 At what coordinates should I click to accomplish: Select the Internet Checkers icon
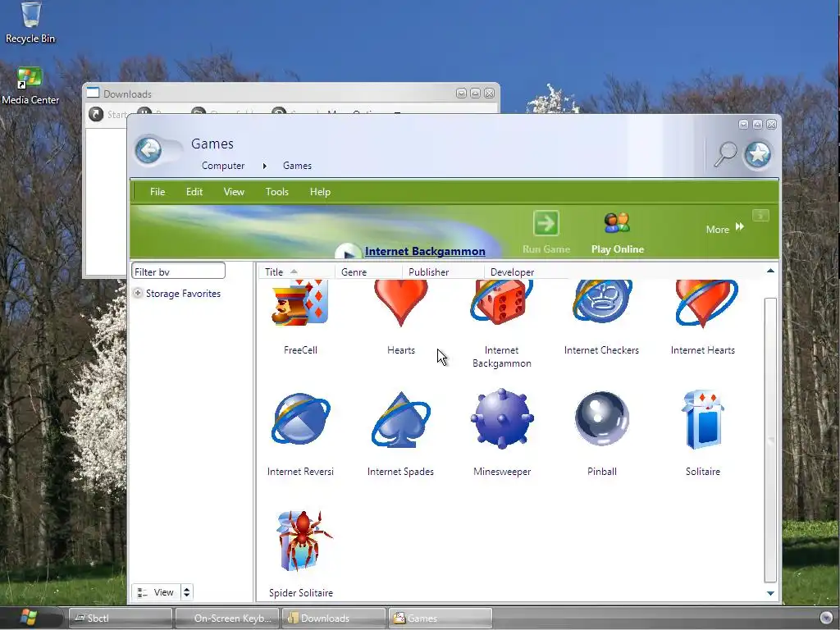click(601, 302)
